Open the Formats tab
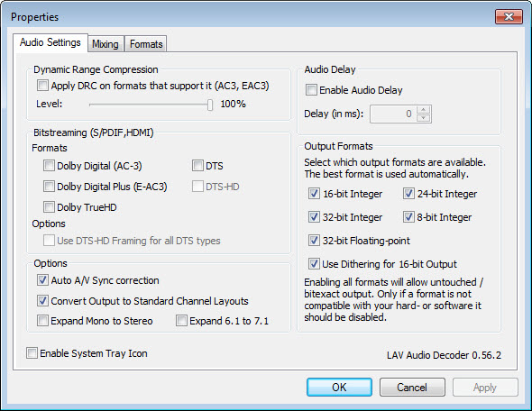Image resolution: width=532 pixels, height=411 pixels. (146, 44)
